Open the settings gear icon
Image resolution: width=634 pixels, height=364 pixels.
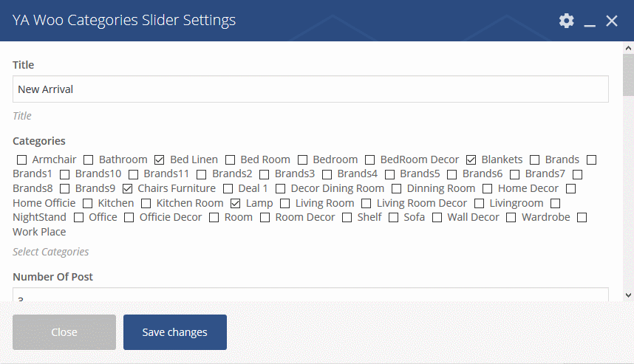tap(567, 21)
